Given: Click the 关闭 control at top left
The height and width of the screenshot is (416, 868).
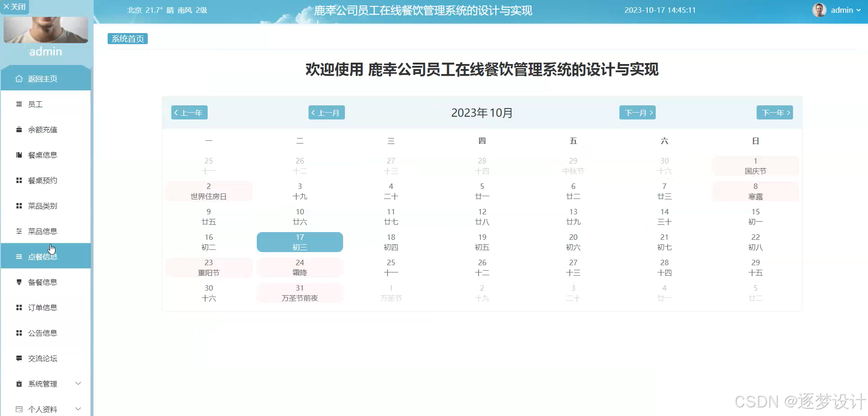Looking at the screenshot, I should pos(15,6).
